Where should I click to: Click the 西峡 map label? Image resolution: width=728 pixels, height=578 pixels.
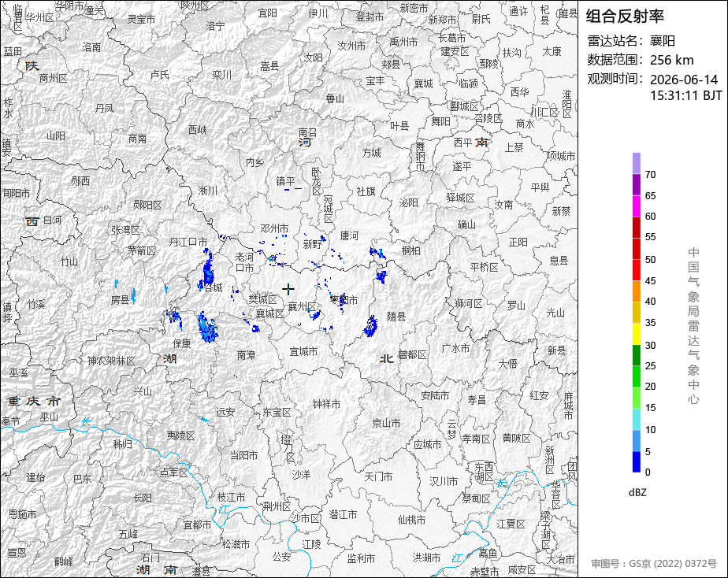click(x=197, y=130)
